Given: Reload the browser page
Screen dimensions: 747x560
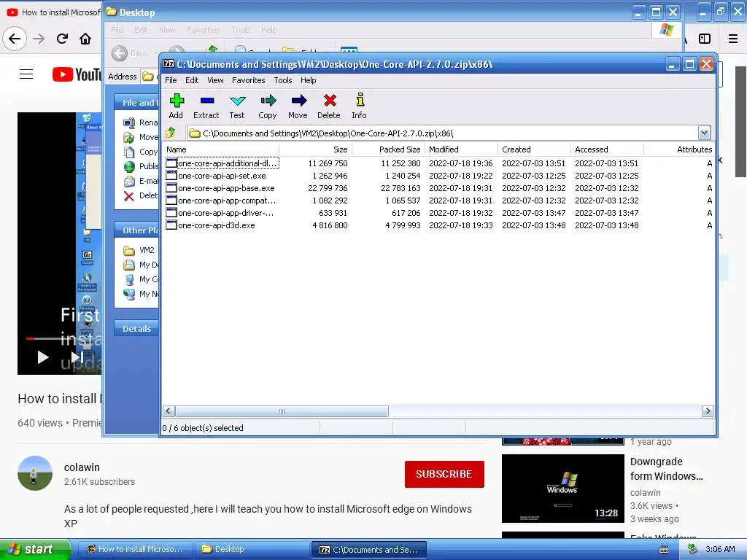Looking at the screenshot, I should coord(62,39).
